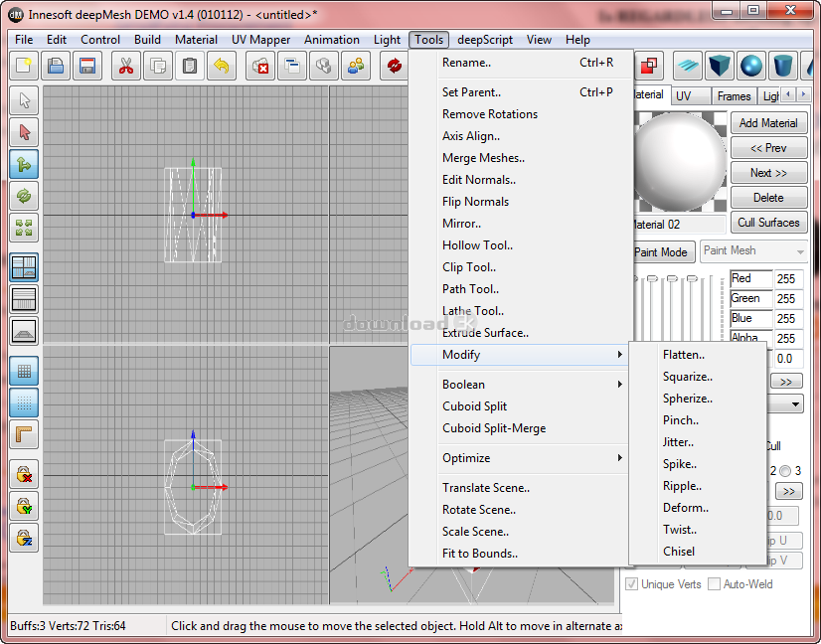Toggle the Unique Verts checkbox
The height and width of the screenshot is (644, 821).
point(632,583)
